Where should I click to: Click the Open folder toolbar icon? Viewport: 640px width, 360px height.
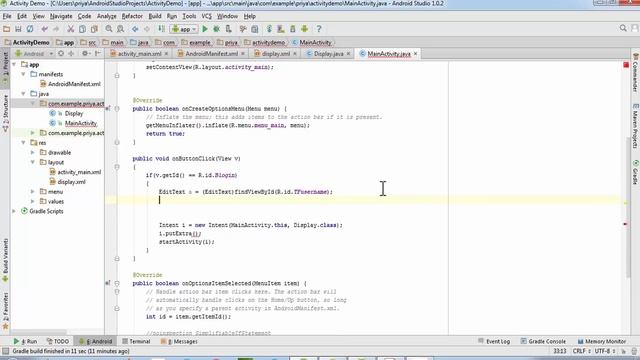tap(6, 29)
